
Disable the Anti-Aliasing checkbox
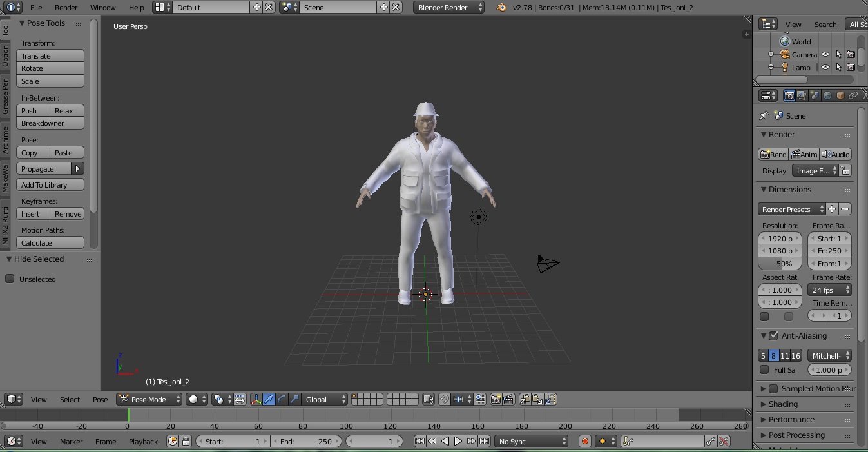[773, 335]
